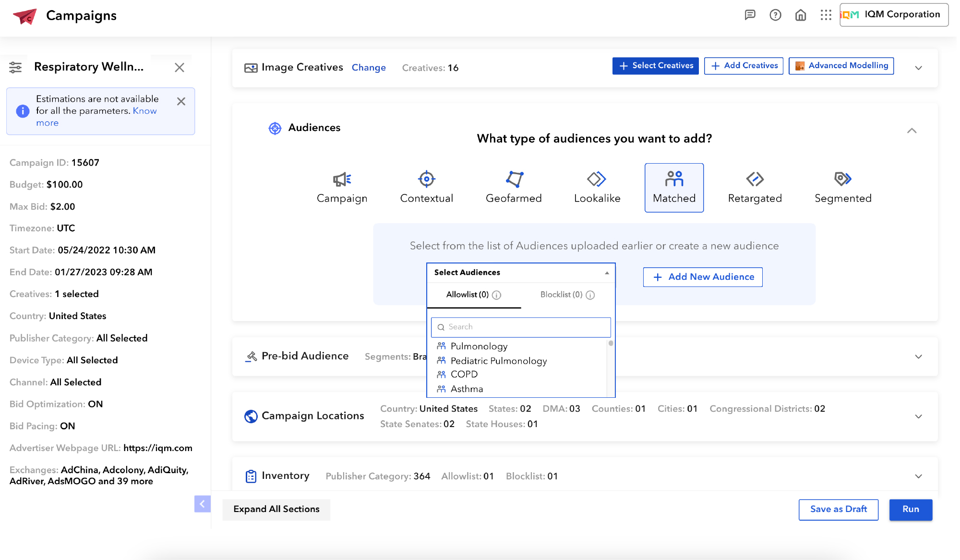
Task: Dismiss the estimations info banner
Action: (x=181, y=101)
